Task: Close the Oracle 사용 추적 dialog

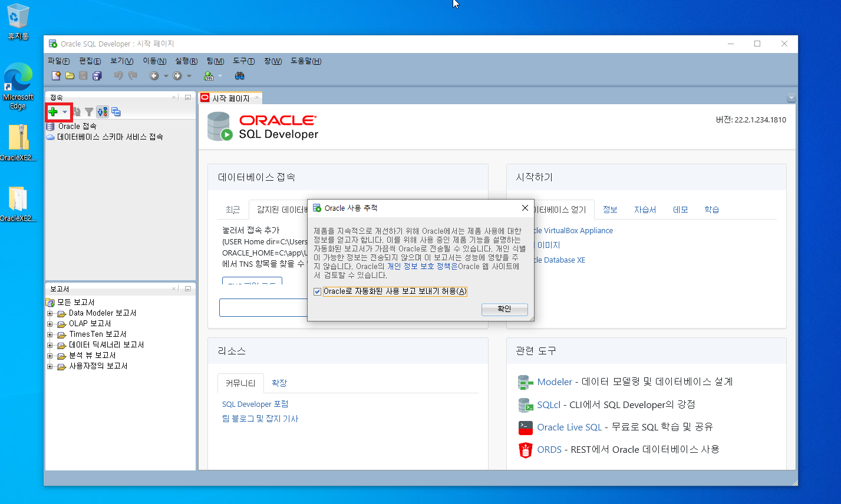Action: [x=525, y=208]
